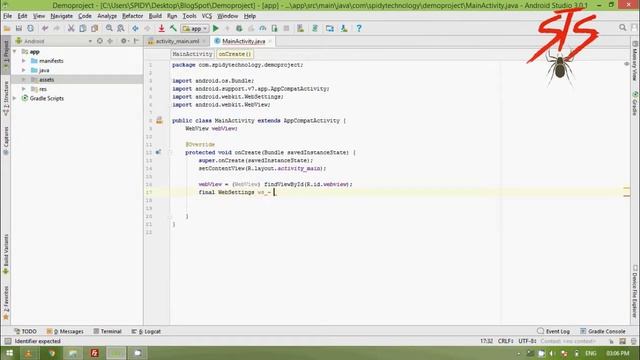
Task: Open Help with the question mark icon
Action: coord(359,29)
